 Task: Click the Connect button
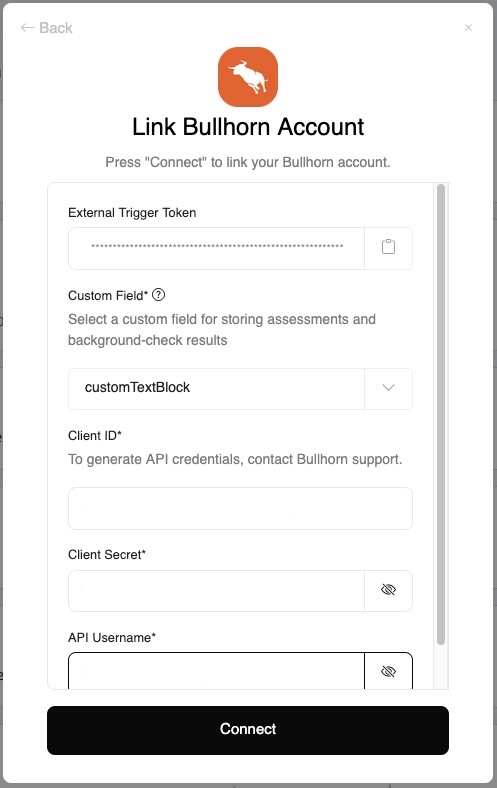pos(248,730)
